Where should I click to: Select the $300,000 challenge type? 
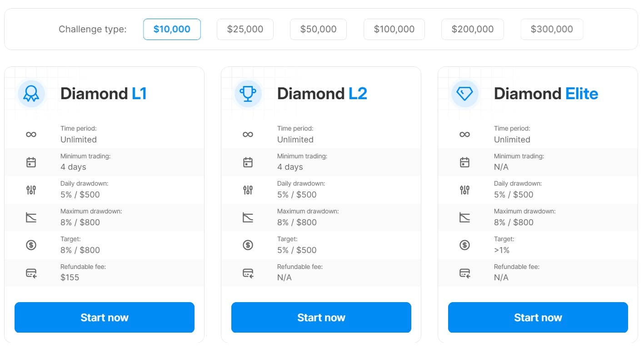551,29
